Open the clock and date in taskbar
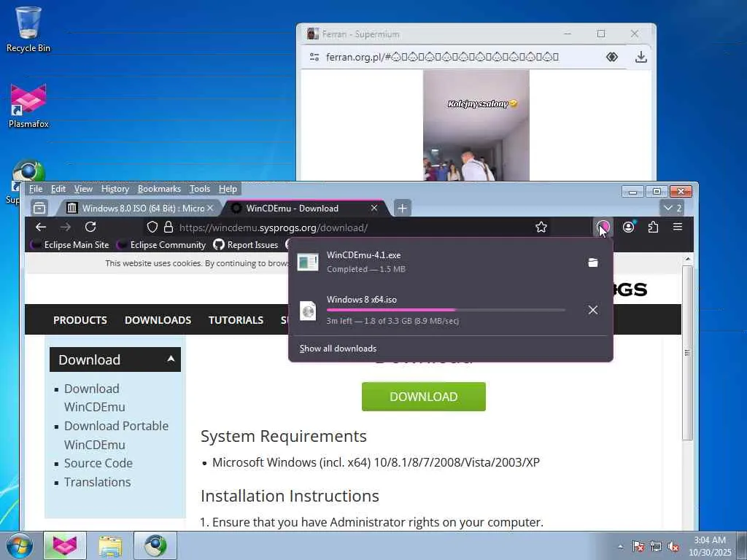747x560 pixels. pos(710,546)
